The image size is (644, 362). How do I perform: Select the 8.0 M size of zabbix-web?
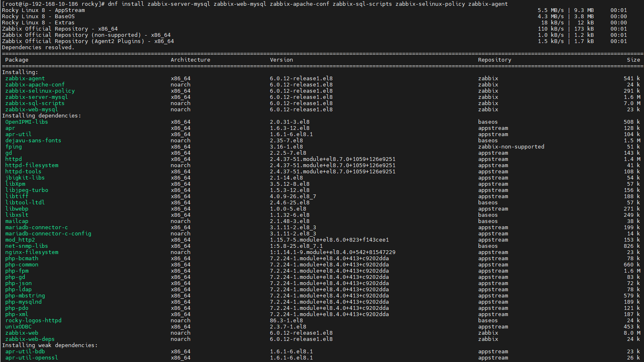click(x=632, y=333)
